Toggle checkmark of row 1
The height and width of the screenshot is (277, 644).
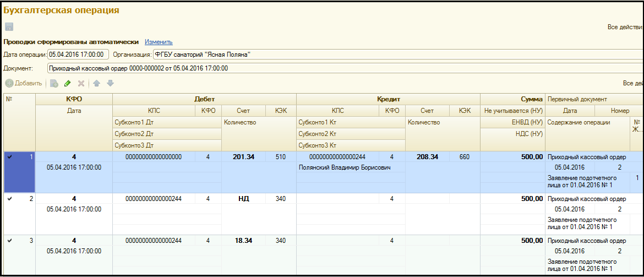point(9,156)
